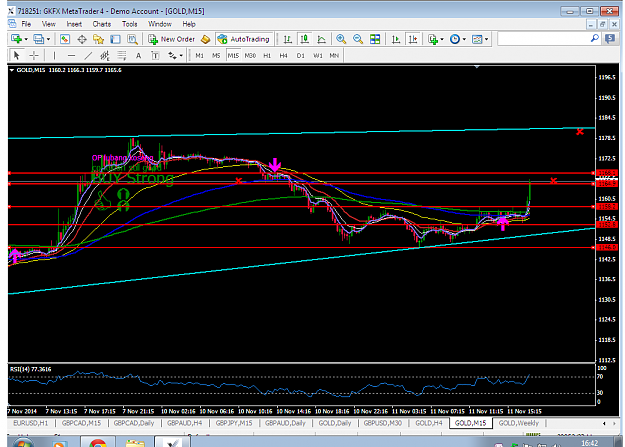Open the Periods clock icon
This screenshot has width=625, height=447.
[x=455, y=39]
